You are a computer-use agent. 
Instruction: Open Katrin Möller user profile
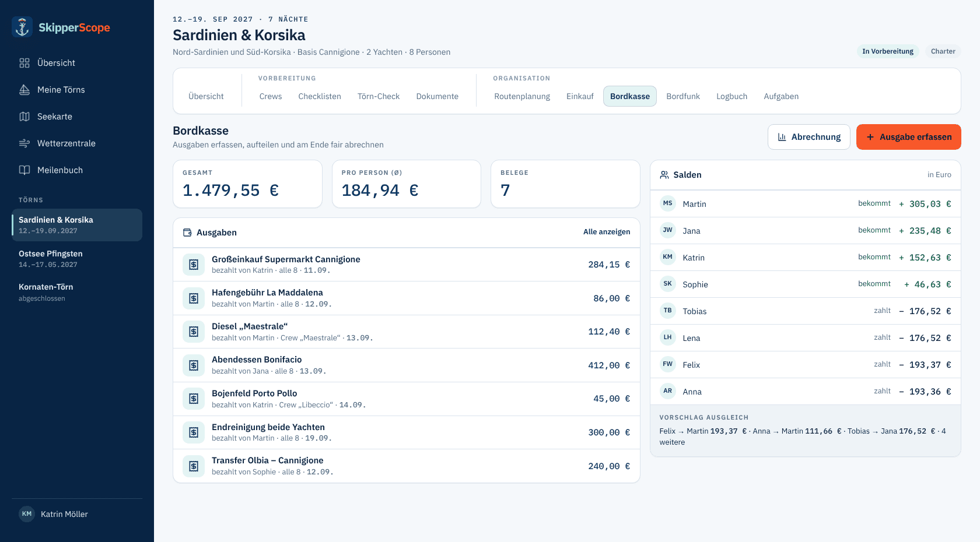pyautogui.click(x=77, y=514)
